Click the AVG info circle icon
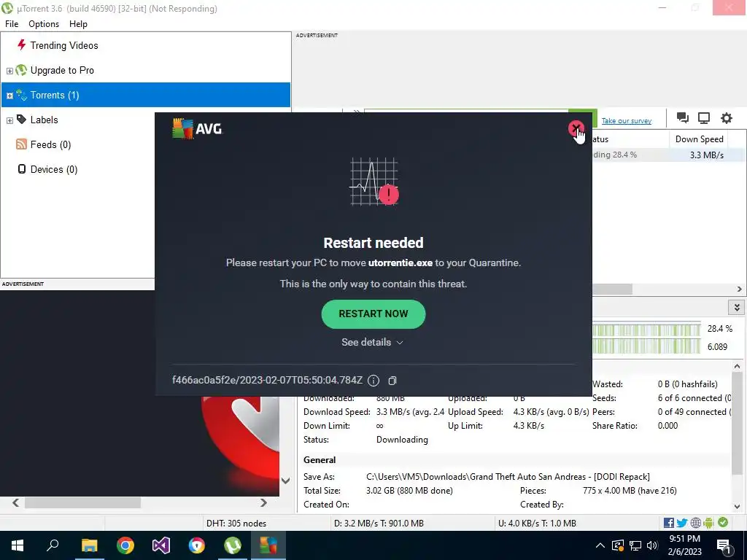 [373, 380]
